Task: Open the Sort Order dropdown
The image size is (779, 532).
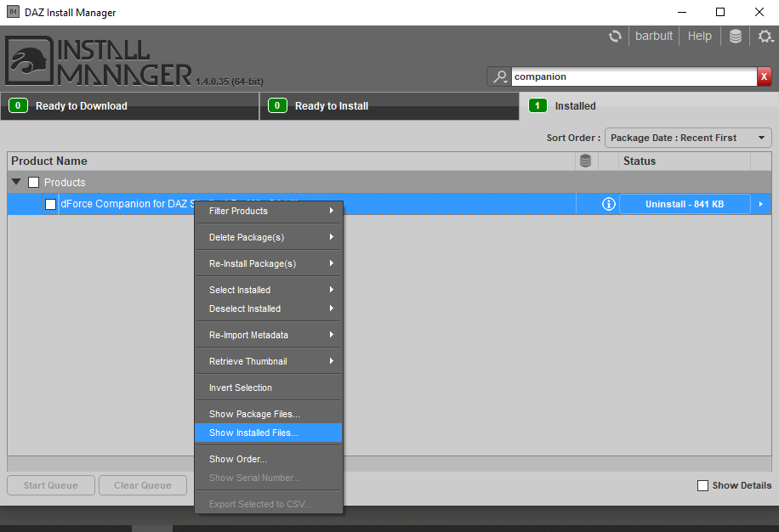Action: tap(688, 138)
